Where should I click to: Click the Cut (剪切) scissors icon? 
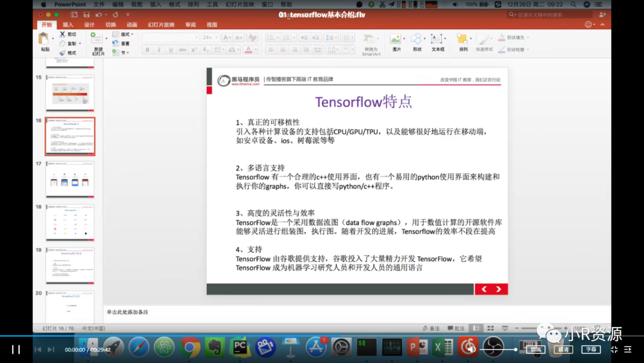click(63, 34)
